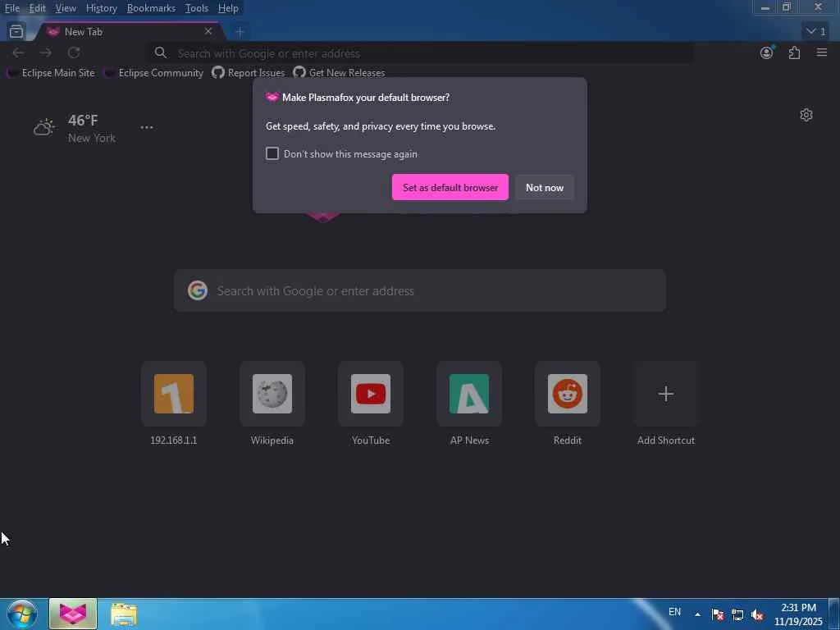This screenshot has width=840, height=630.
Task: Click the Google logo in the search box
Action: pyautogui.click(x=198, y=290)
